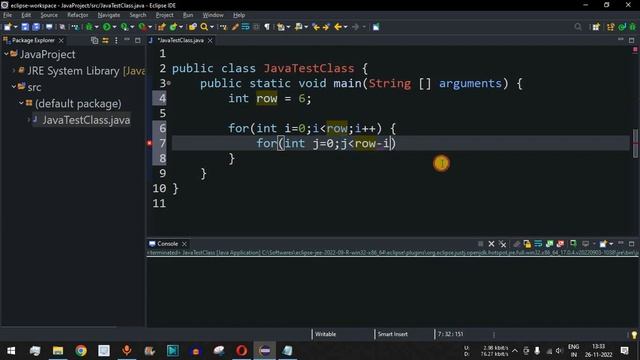Close the Package Explorer view tab
Screen dimensions: 640x360
[61, 40]
